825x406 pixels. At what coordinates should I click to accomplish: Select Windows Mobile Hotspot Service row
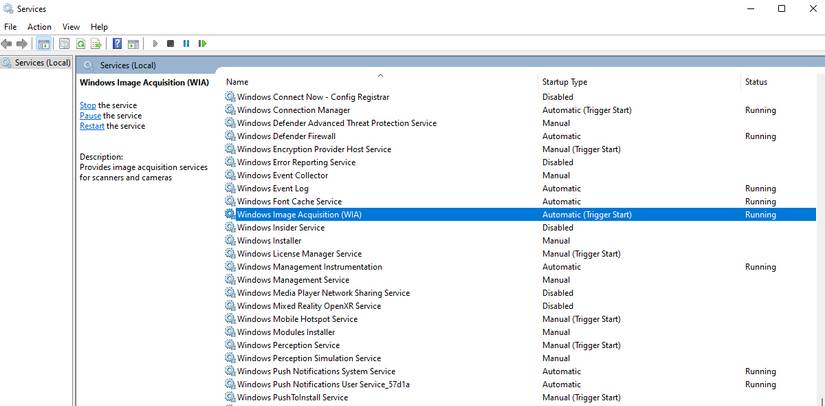pos(520,319)
